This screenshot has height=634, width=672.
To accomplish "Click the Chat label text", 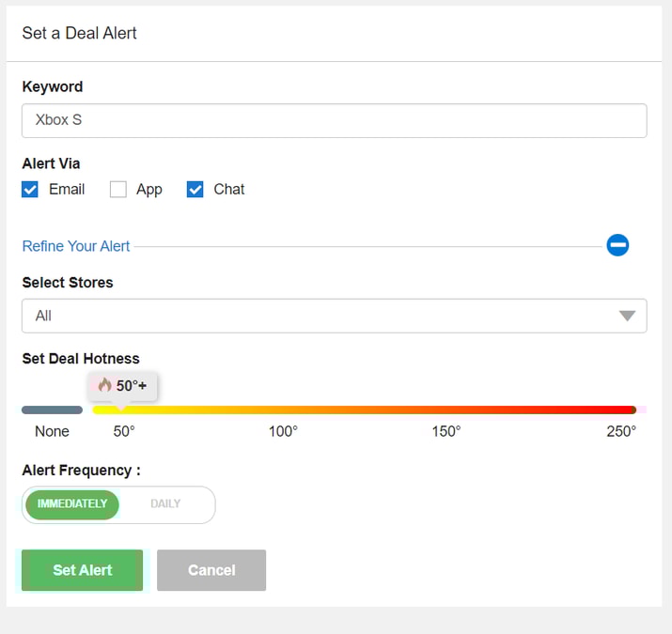I will [x=229, y=190].
